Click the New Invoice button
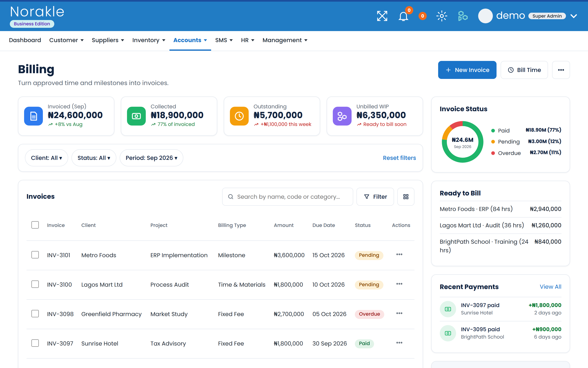Screen dimensions: 588x368 coord(467,70)
